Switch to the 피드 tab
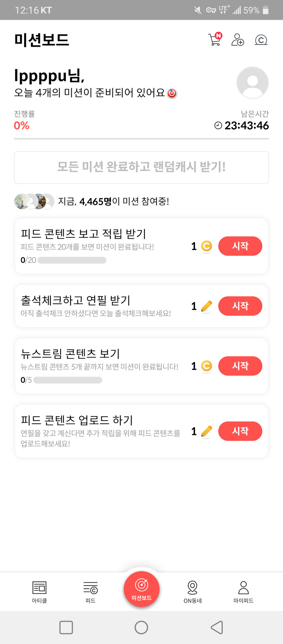Screen dimensions: 283x644 (90, 592)
